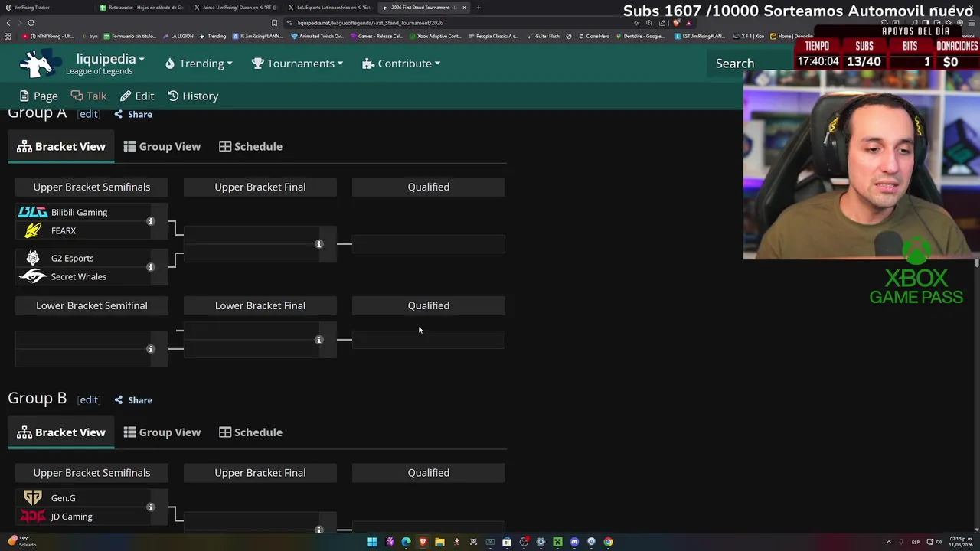The image size is (980, 551).
Task: Open the Group B Schedule tab
Action: coord(250,432)
